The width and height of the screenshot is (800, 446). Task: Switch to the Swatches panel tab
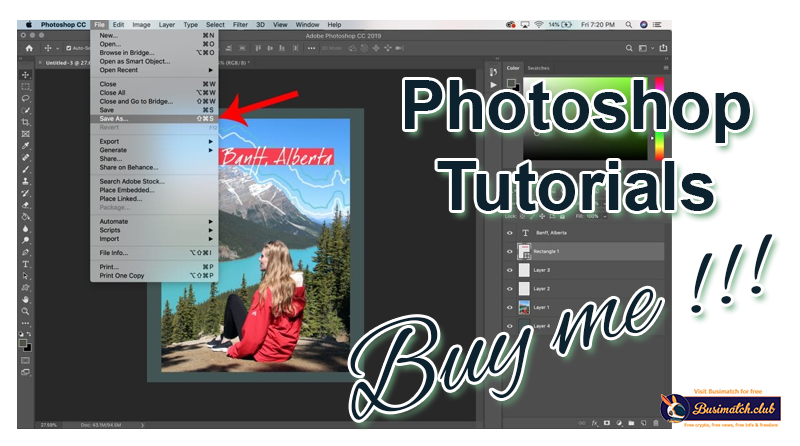(538, 68)
